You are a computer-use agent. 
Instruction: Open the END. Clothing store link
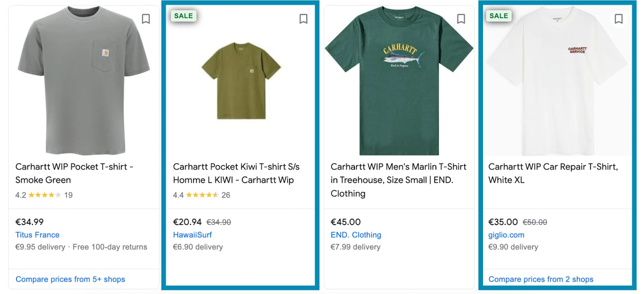[x=356, y=235]
